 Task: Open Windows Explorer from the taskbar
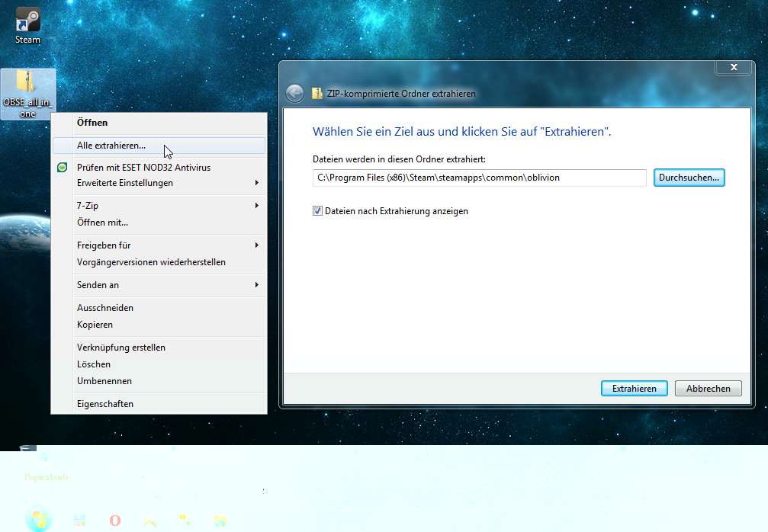[220, 520]
